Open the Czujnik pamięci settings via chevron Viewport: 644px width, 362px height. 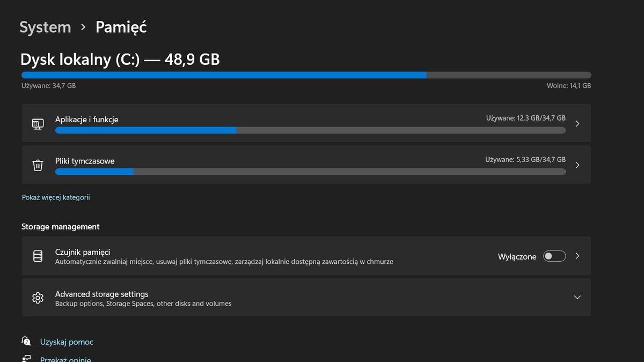click(x=577, y=256)
